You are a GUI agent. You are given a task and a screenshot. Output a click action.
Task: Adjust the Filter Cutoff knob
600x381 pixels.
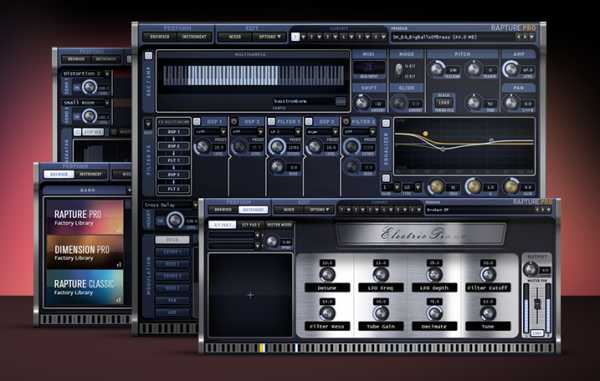[x=488, y=274]
